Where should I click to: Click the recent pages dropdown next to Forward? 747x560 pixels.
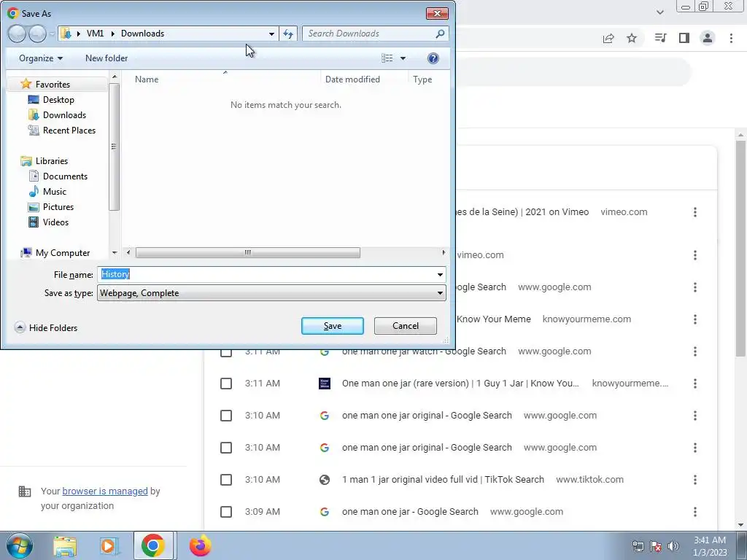click(x=52, y=34)
